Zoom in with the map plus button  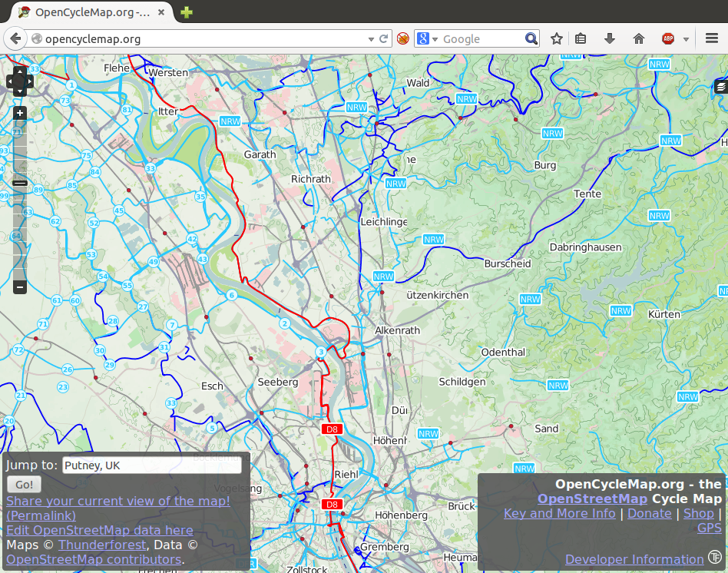(x=20, y=113)
